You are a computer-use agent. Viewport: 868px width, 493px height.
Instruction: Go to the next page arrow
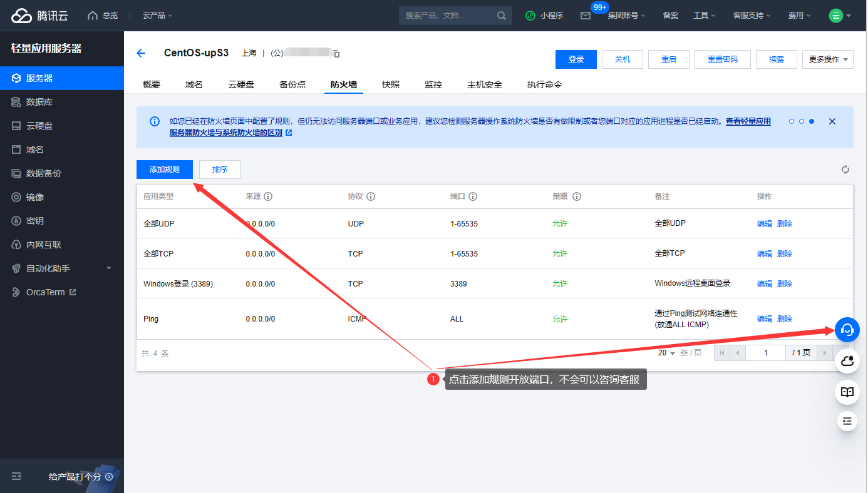click(x=826, y=353)
